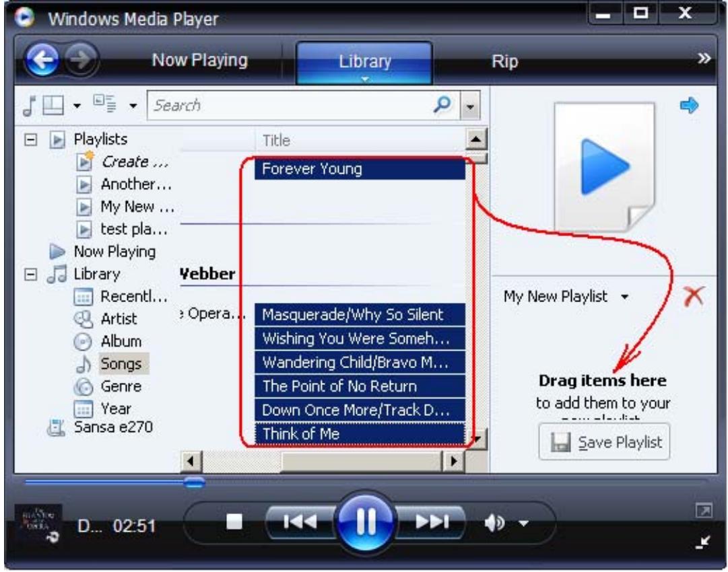Open the view options icon
Viewport: 728px width, 572px height.
point(104,104)
